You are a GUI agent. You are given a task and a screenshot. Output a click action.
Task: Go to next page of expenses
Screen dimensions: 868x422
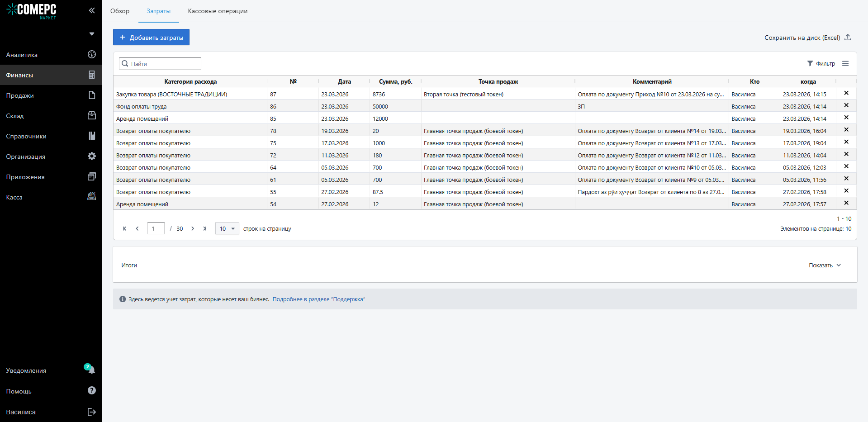(x=193, y=228)
